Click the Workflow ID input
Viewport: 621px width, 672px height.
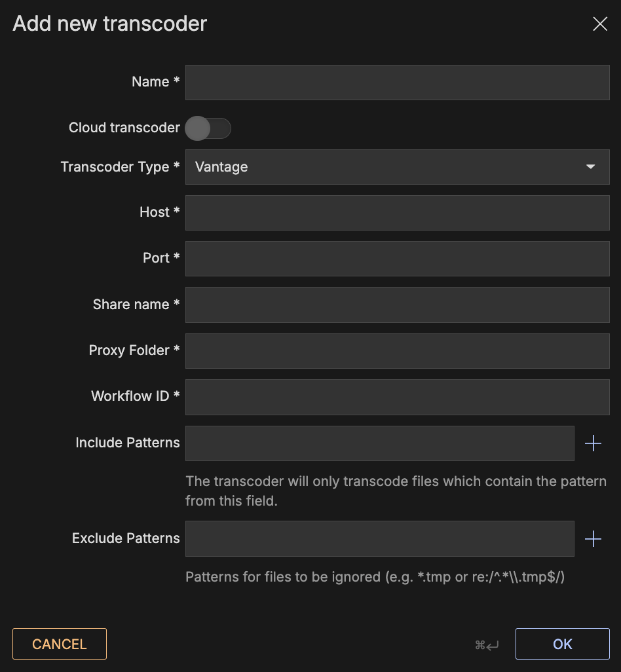[397, 397]
